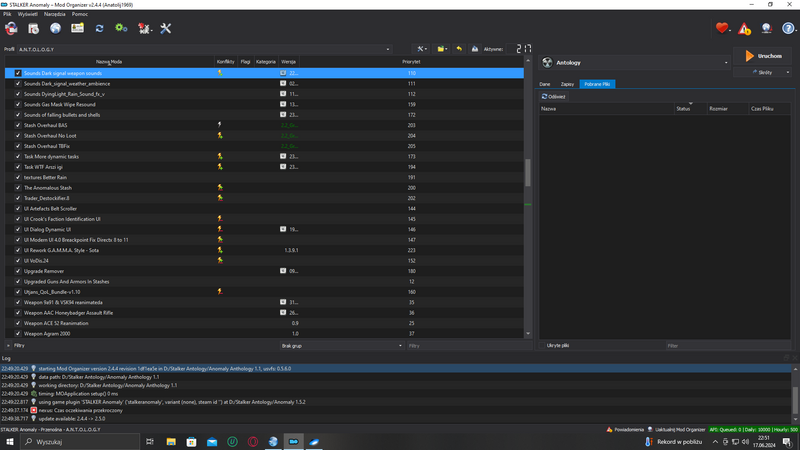The height and width of the screenshot is (450, 800).
Task: Open the warning triangle notifications icon
Action: tap(744, 29)
